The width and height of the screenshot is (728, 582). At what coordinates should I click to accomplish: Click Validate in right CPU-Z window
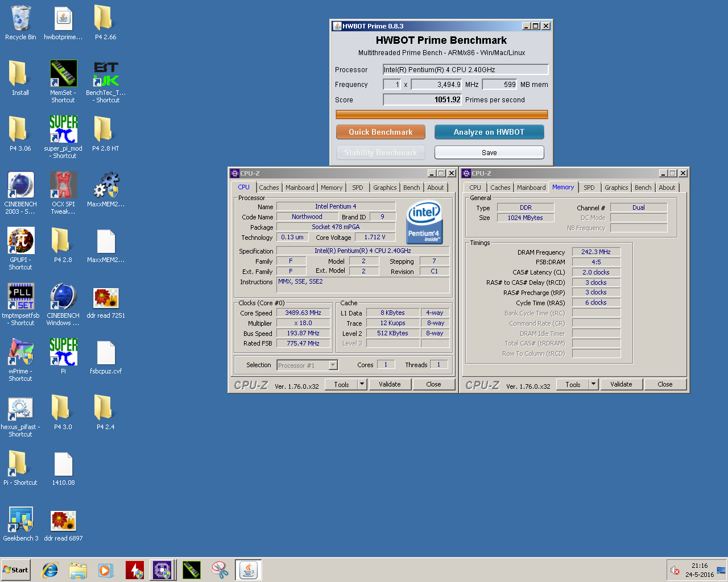click(621, 384)
